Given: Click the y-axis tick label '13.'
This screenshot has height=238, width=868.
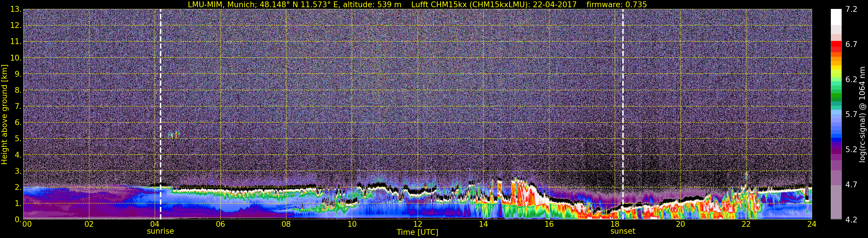Looking at the screenshot, I should coord(16,10).
